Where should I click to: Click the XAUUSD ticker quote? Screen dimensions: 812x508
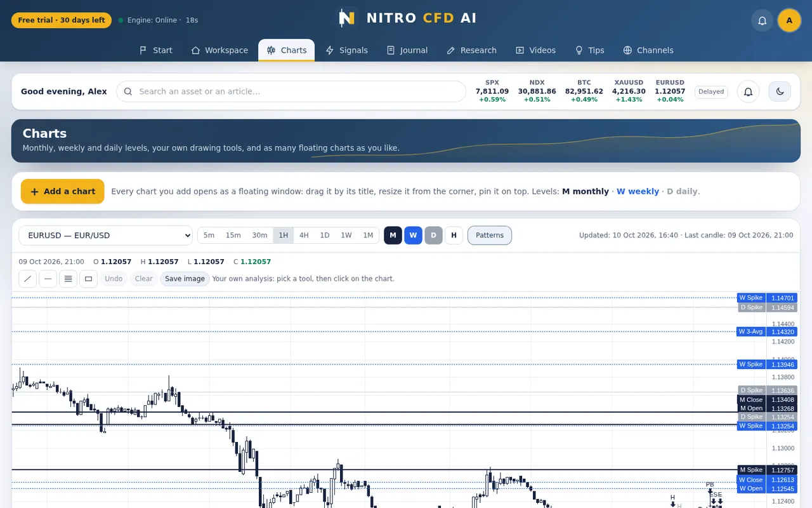point(629,91)
